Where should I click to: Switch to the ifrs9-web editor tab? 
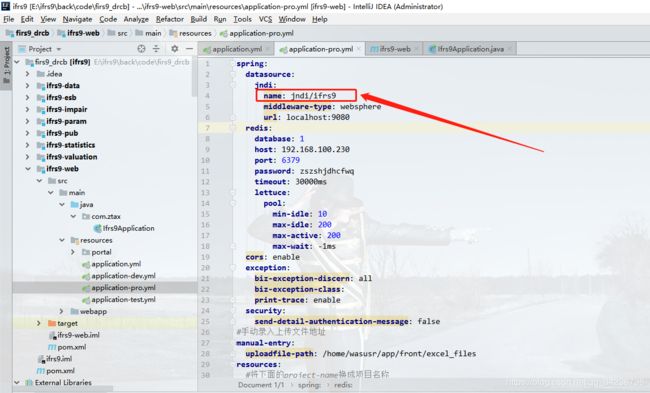coord(394,49)
